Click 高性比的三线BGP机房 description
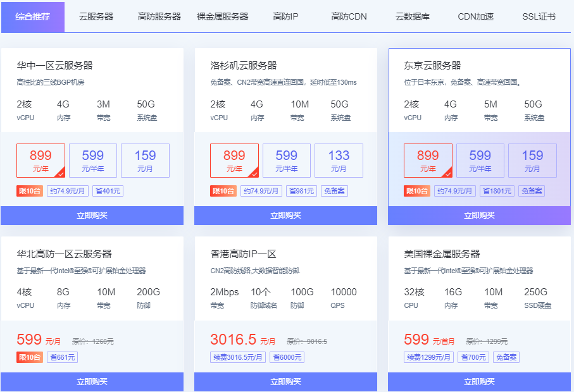This screenshot has height=392, width=574. pyautogui.click(x=51, y=82)
